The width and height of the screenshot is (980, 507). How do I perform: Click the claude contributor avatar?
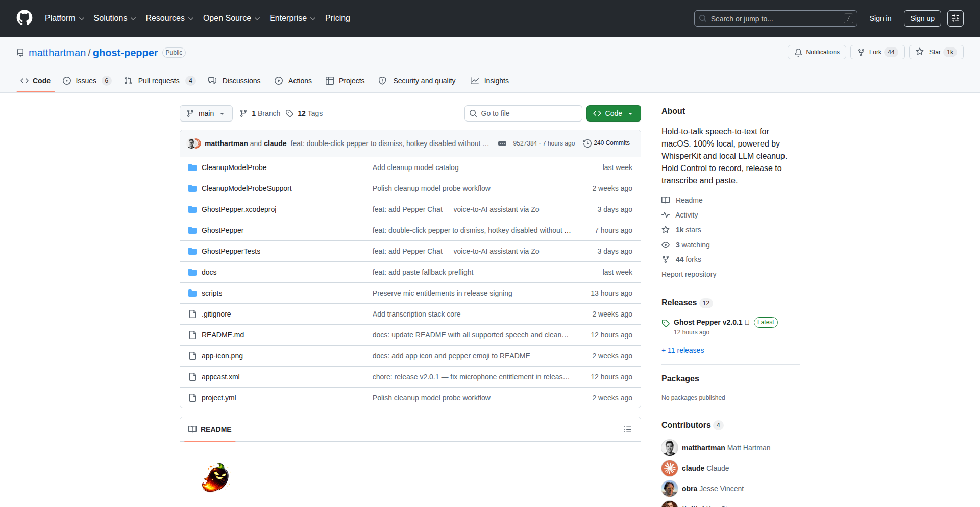(x=669, y=468)
